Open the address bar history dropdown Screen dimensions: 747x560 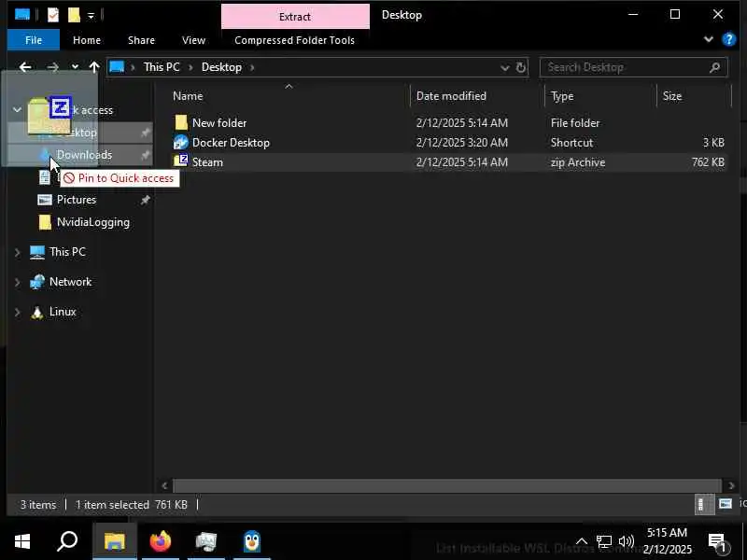(x=505, y=67)
